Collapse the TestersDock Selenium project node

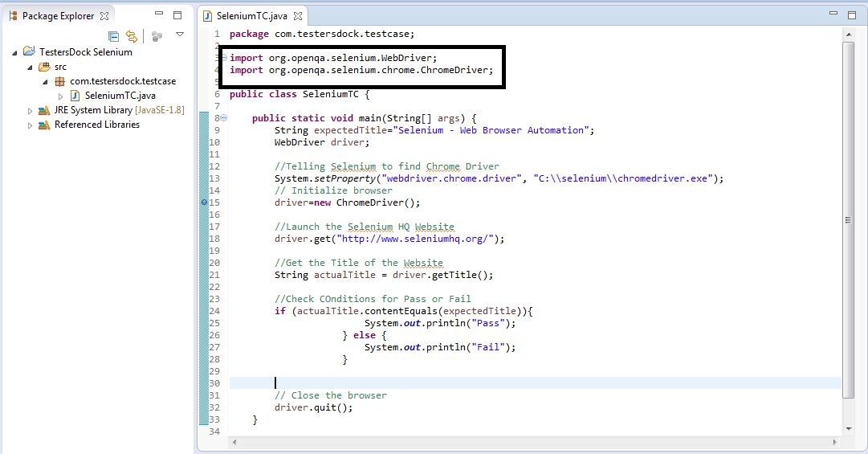(15, 53)
